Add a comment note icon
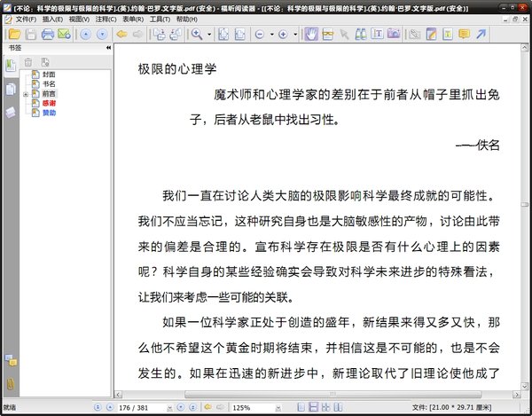 pos(464,35)
